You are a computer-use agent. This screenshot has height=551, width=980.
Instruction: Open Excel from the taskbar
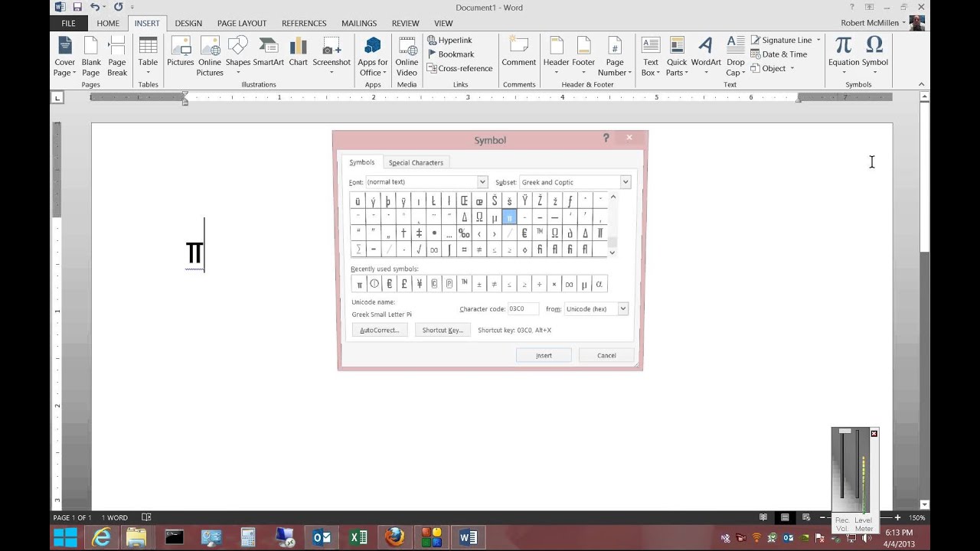point(358,538)
